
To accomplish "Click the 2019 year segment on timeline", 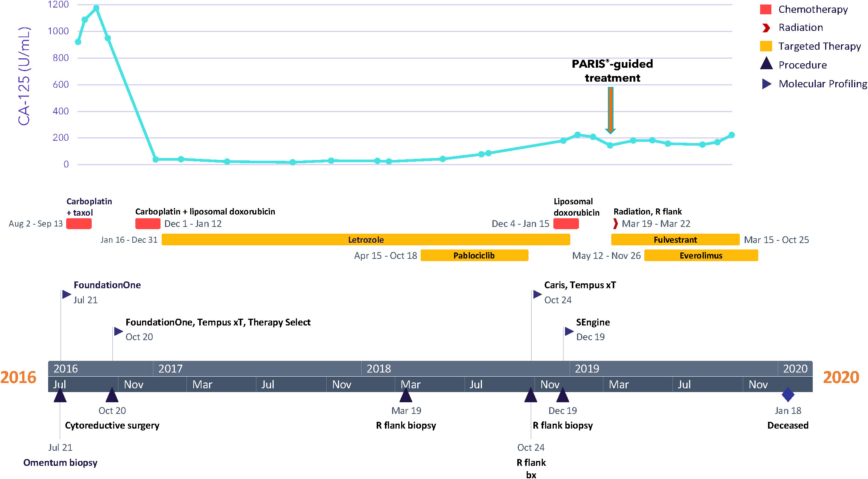I will pos(674,368).
